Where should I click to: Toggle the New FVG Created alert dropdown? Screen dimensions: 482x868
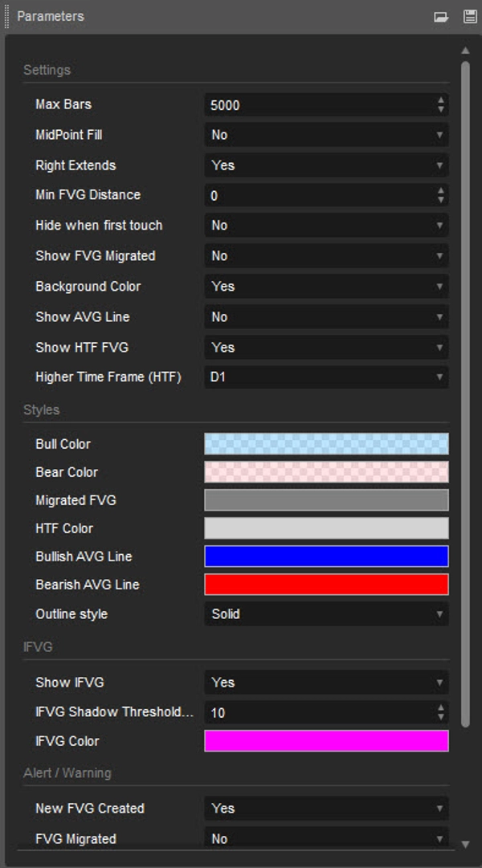[326, 809]
